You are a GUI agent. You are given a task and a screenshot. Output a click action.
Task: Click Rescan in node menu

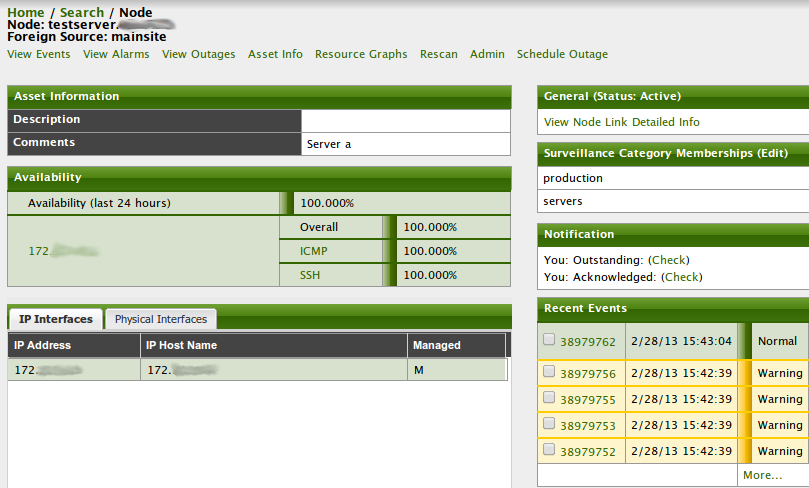pos(439,54)
